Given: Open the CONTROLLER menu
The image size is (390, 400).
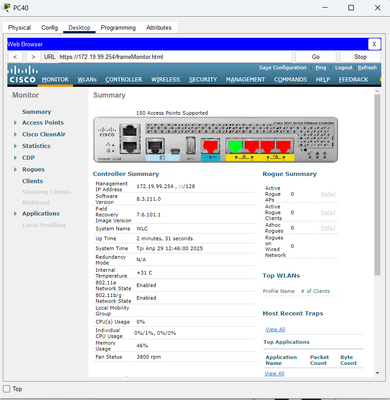Looking at the screenshot, I should 124,80.
